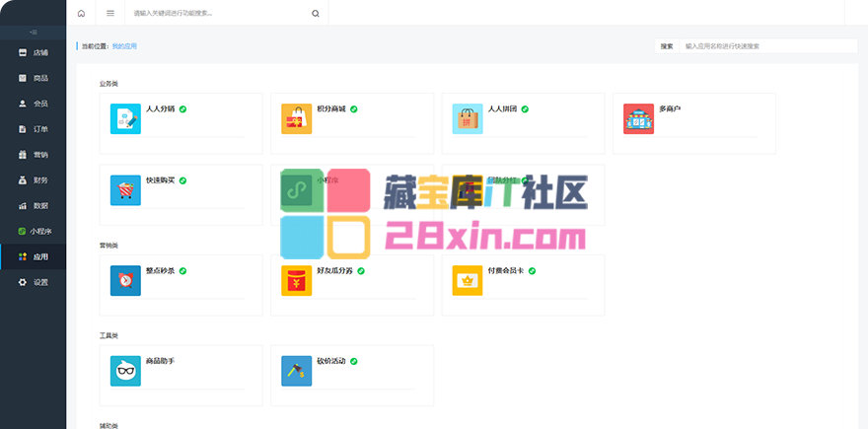This screenshot has height=429, width=868.
Task: Open the 砍价活动 axe icon
Action: 297,371
